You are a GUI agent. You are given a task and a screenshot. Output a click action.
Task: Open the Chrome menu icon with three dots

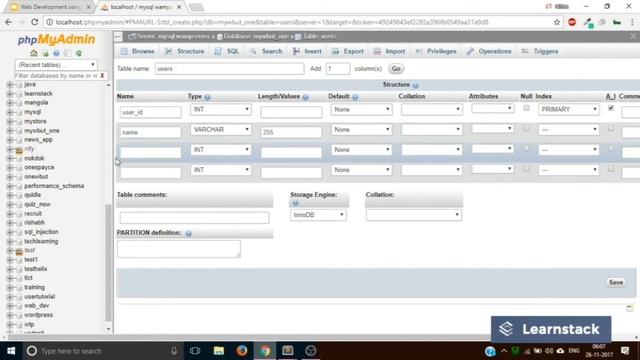pyautogui.click(x=632, y=22)
